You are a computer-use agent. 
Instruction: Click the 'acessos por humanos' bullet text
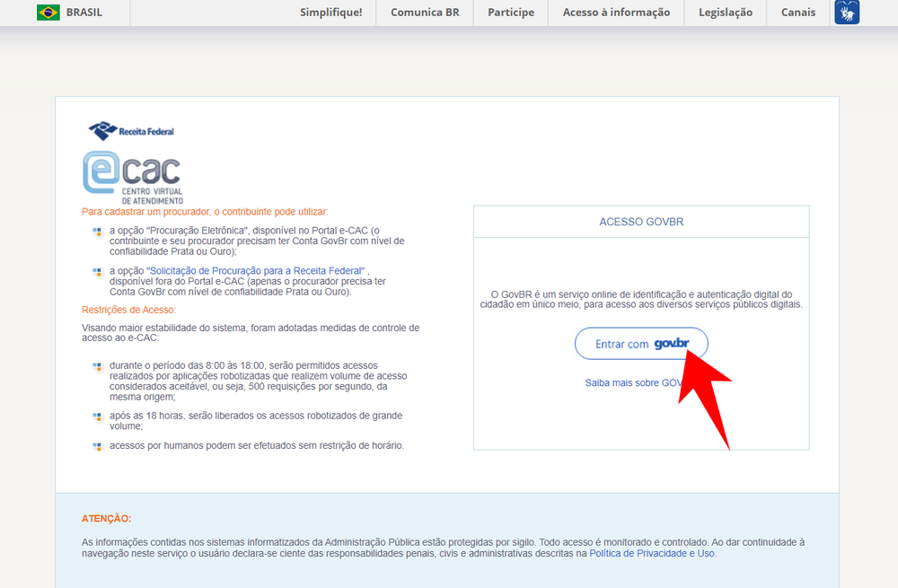pyautogui.click(x=257, y=445)
